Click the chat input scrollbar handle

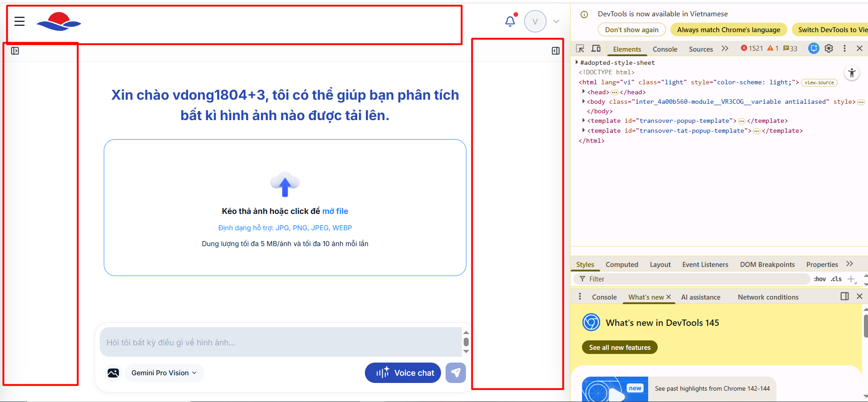pos(466,342)
